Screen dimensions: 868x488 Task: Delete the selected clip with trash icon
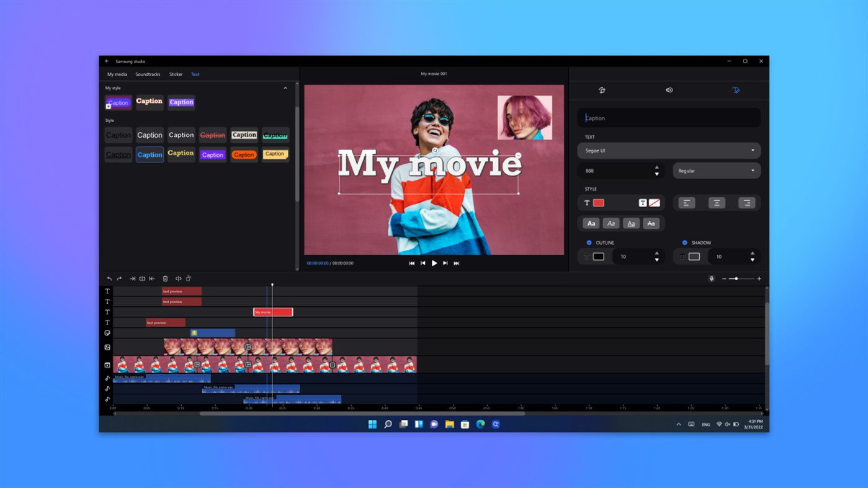[165, 279]
